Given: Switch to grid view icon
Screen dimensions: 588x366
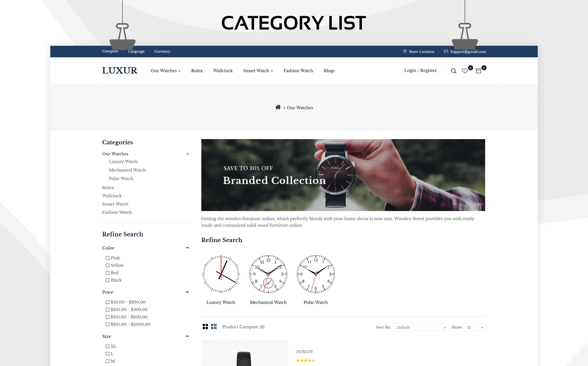Looking at the screenshot, I should click(x=205, y=327).
